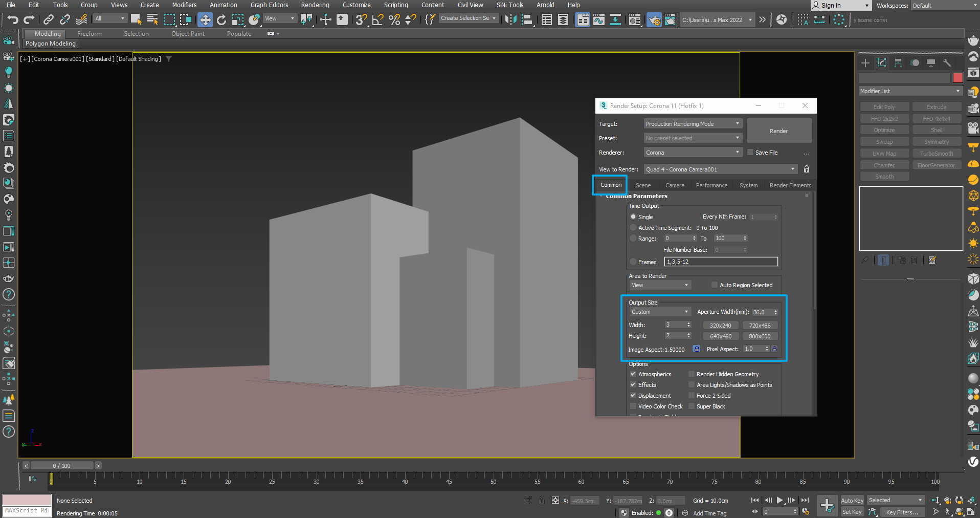This screenshot has width=980, height=518.
Task: Enable the Save File checkbox
Action: click(x=750, y=153)
